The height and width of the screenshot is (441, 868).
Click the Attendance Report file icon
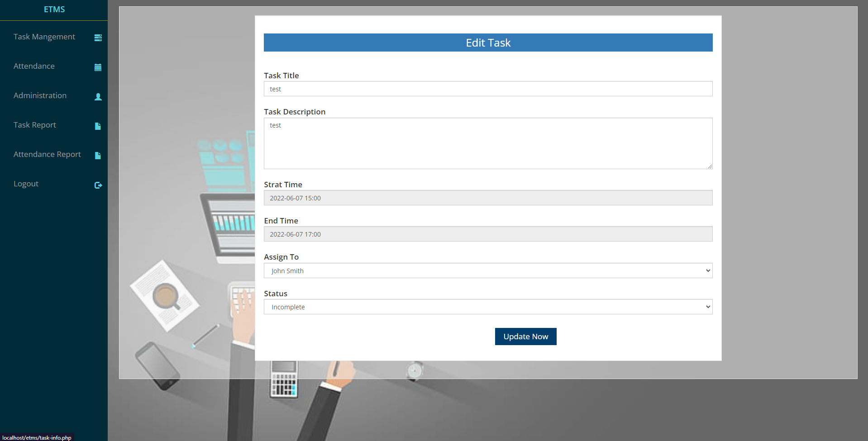coord(98,156)
